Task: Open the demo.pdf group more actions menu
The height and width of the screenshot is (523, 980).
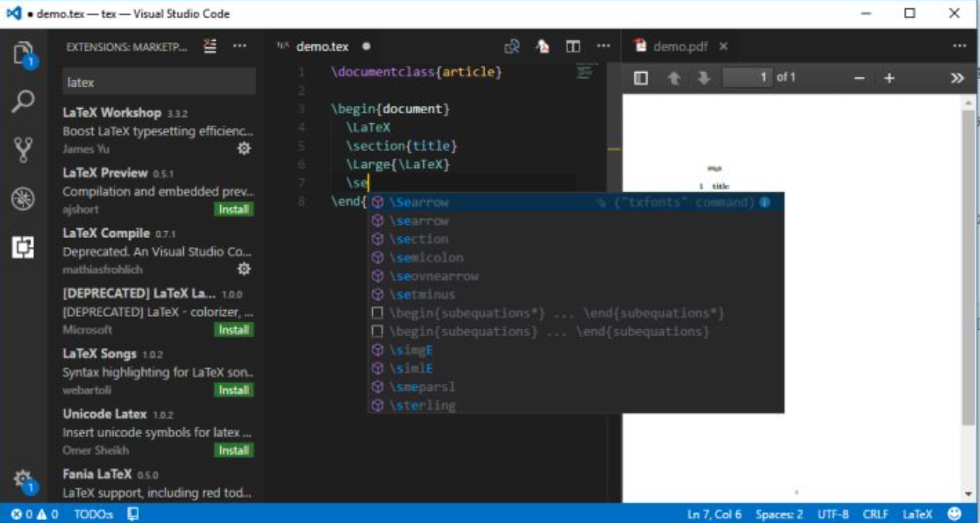Action: click(959, 46)
